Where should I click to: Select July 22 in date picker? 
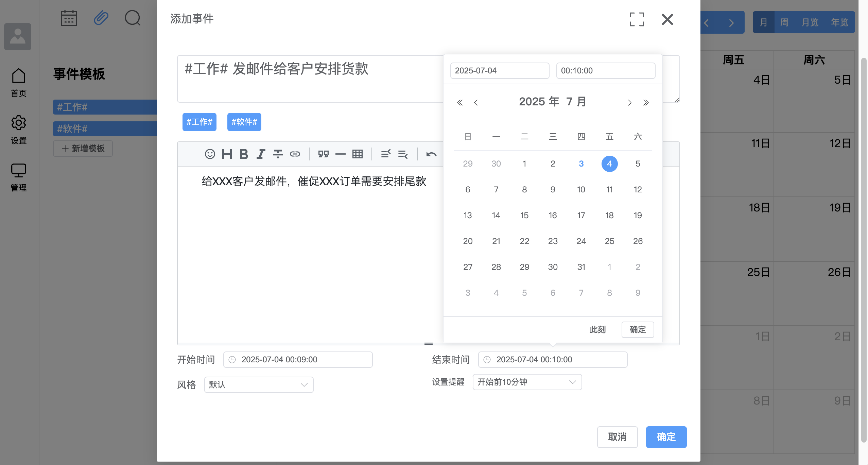(x=524, y=241)
